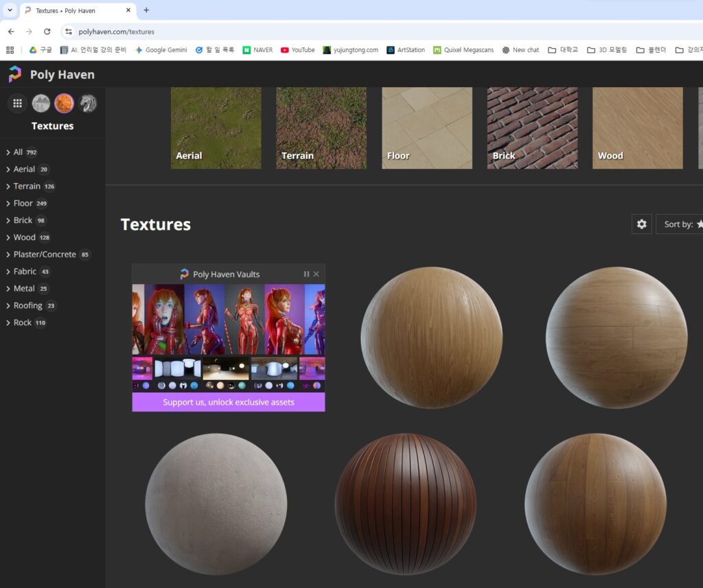Click the Poly Haven logo icon

[15, 75]
